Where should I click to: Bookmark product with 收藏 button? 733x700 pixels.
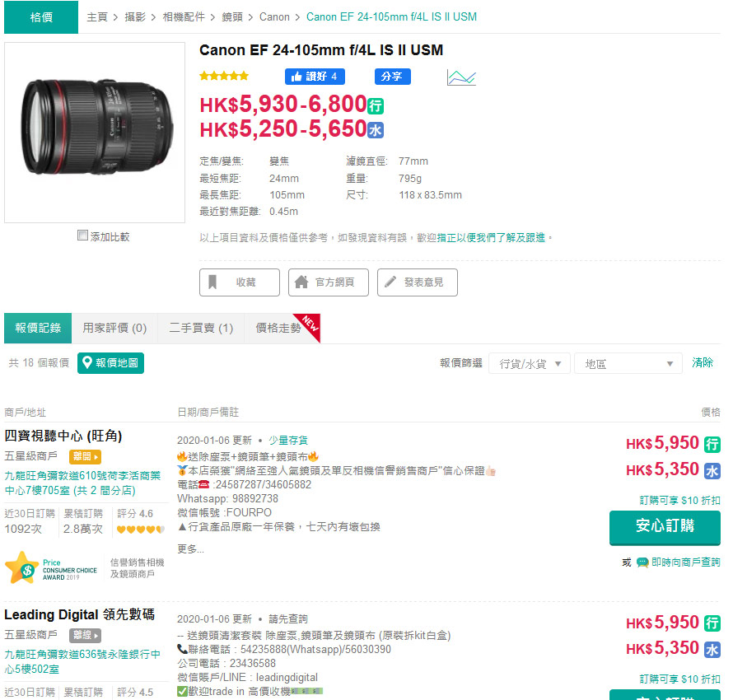240,282
